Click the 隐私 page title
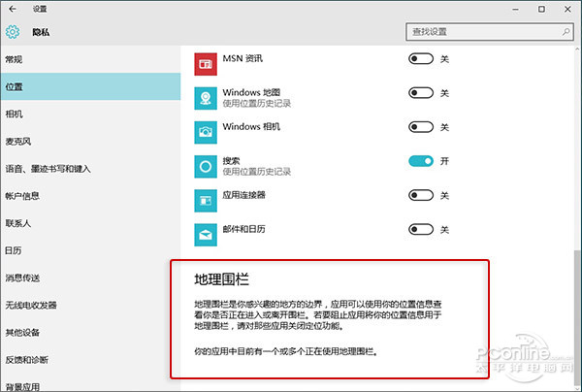Image resolution: width=582 pixels, height=392 pixels. [x=41, y=32]
